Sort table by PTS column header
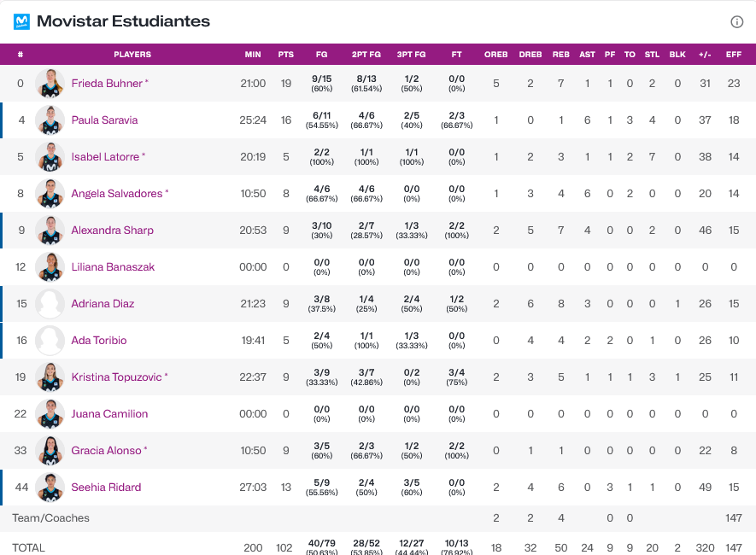Image resolution: width=756 pixels, height=555 pixels. [286, 55]
